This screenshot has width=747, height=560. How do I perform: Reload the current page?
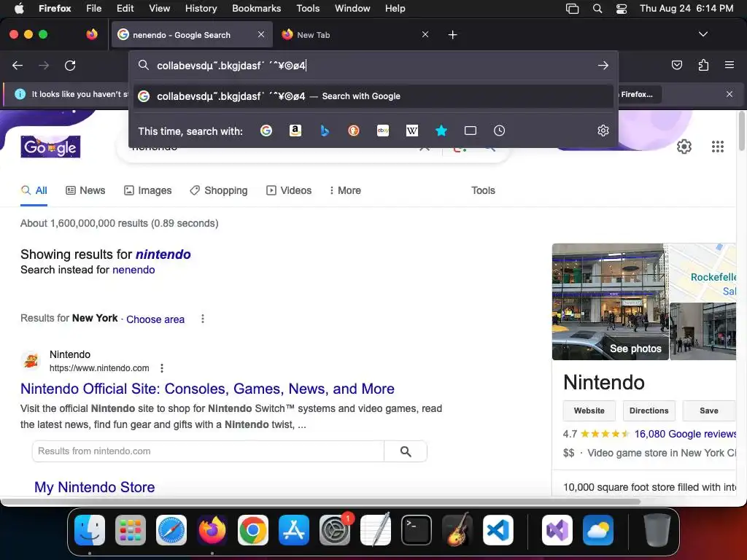(70, 65)
